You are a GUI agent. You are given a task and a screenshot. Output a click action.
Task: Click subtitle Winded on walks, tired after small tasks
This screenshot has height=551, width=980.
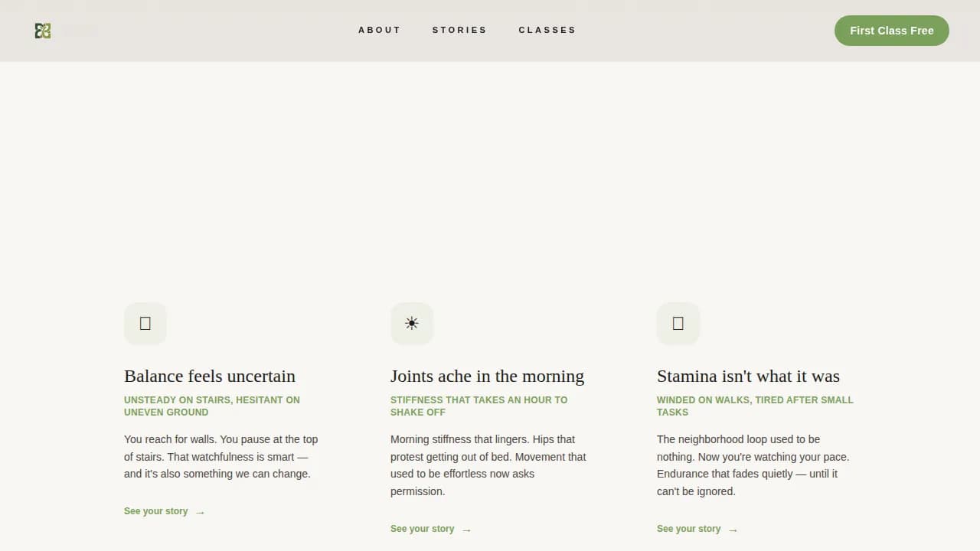coord(755,406)
